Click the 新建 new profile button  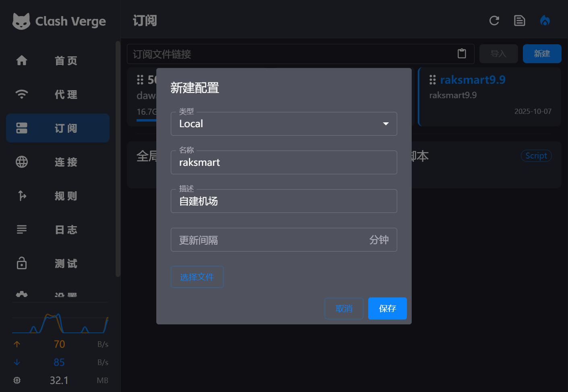tap(542, 54)
